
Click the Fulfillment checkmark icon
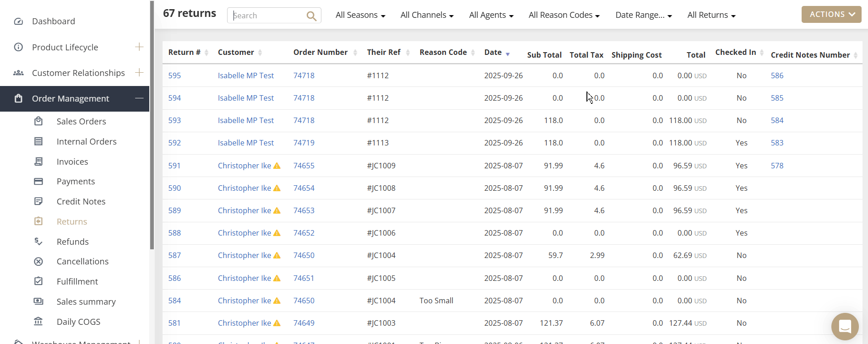click(x=38, y=281)
